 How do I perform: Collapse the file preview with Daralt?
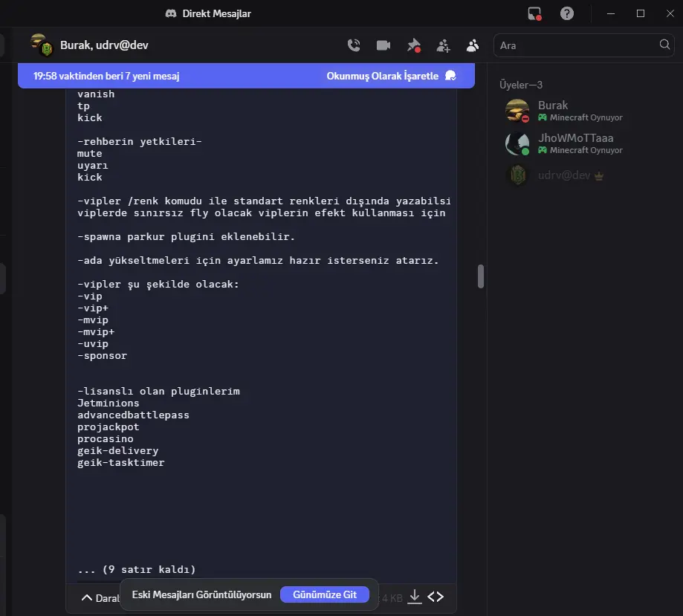click(x=100, y=598)
